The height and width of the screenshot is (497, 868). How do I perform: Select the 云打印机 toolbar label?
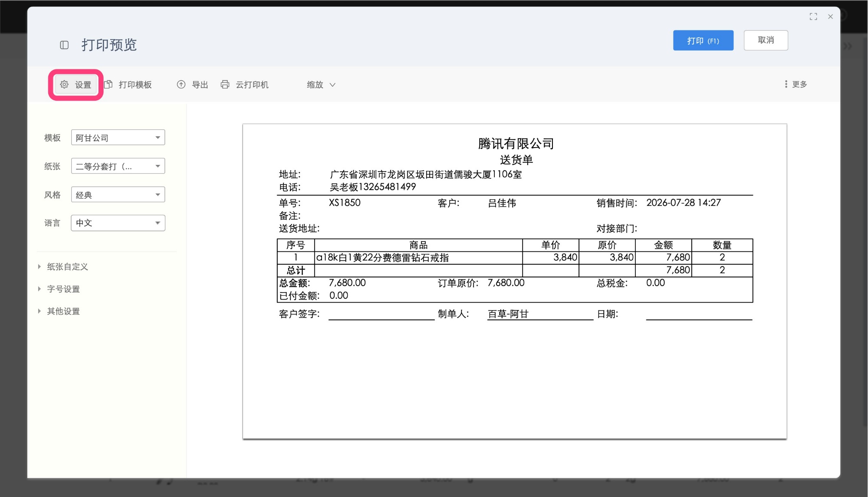point(252,85)
